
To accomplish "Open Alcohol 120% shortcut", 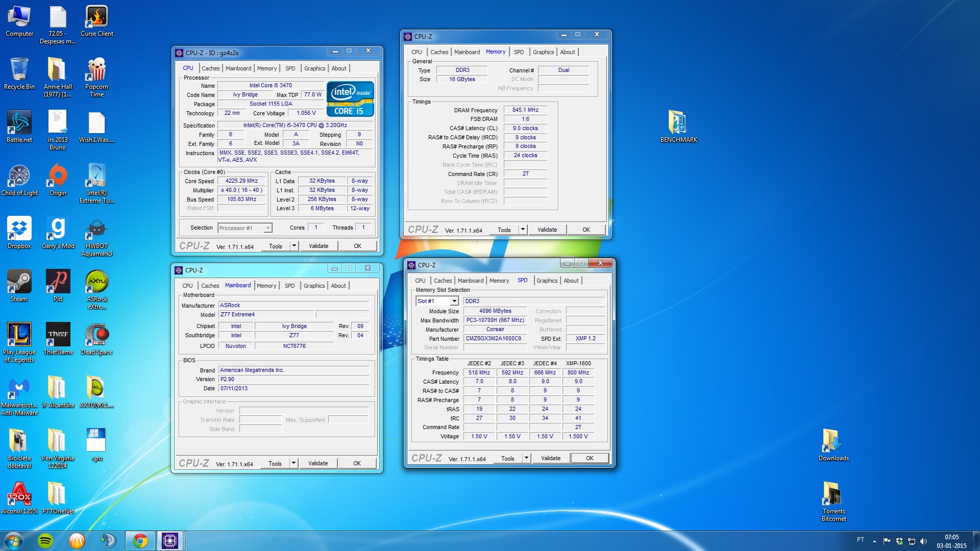I will 19,499.
